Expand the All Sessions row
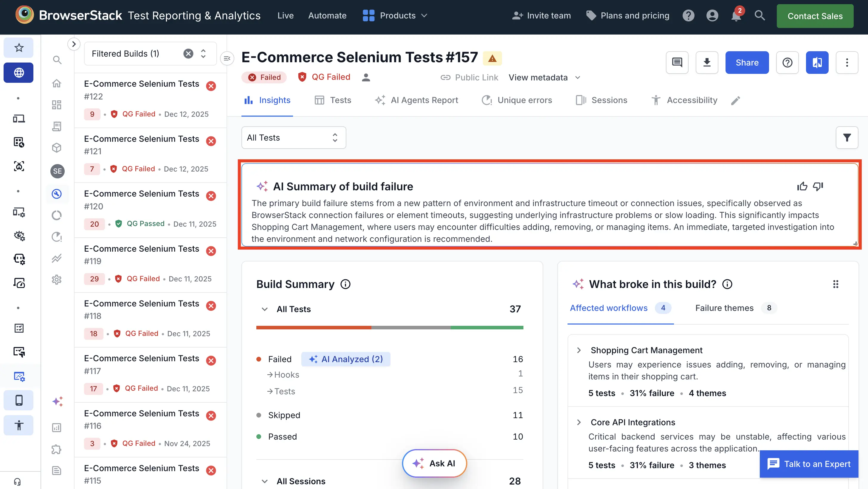The image size is (868, 489). click(x=265, y=481)
